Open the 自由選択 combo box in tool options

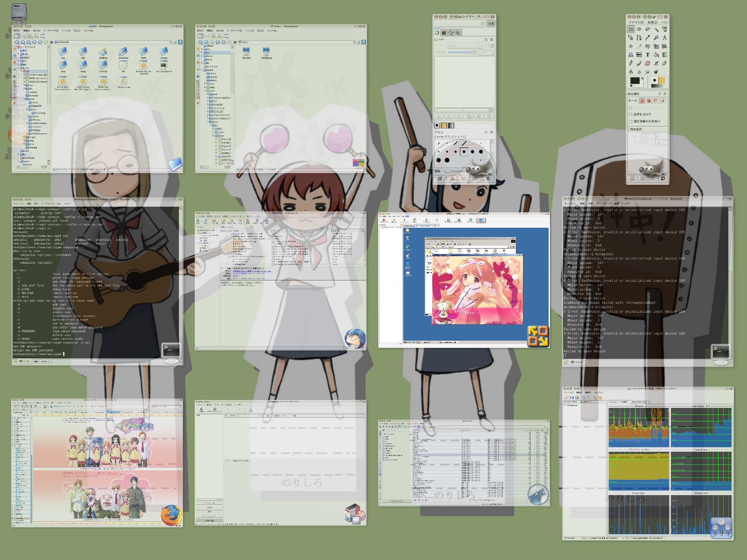point(648,129)
